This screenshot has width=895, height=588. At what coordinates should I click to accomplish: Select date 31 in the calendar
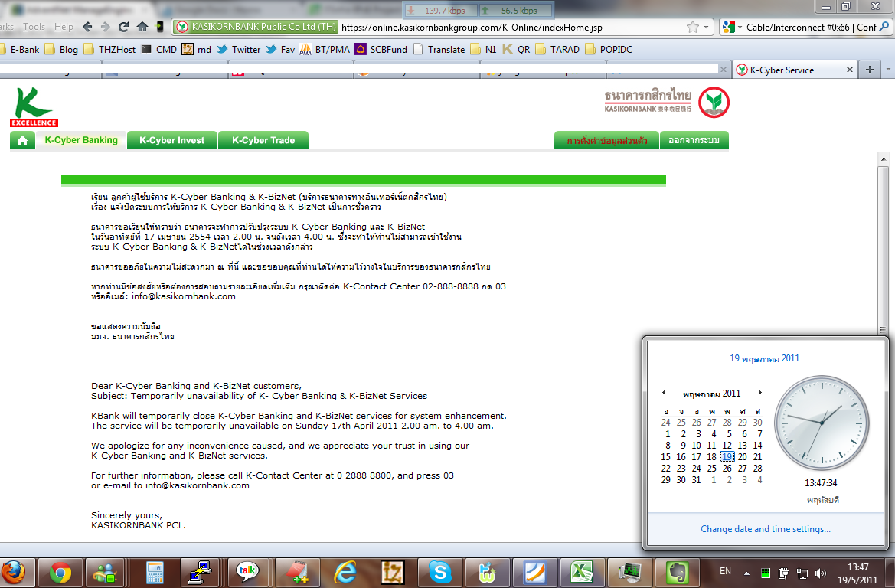point(696,479)
